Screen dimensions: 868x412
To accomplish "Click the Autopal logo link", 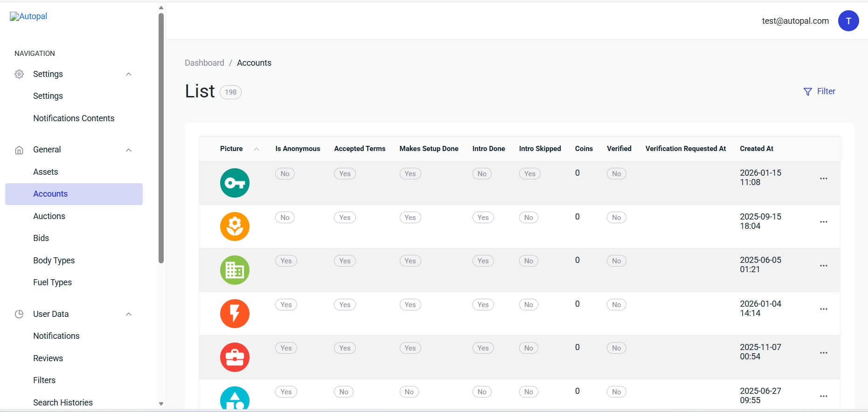I will 28,16.
